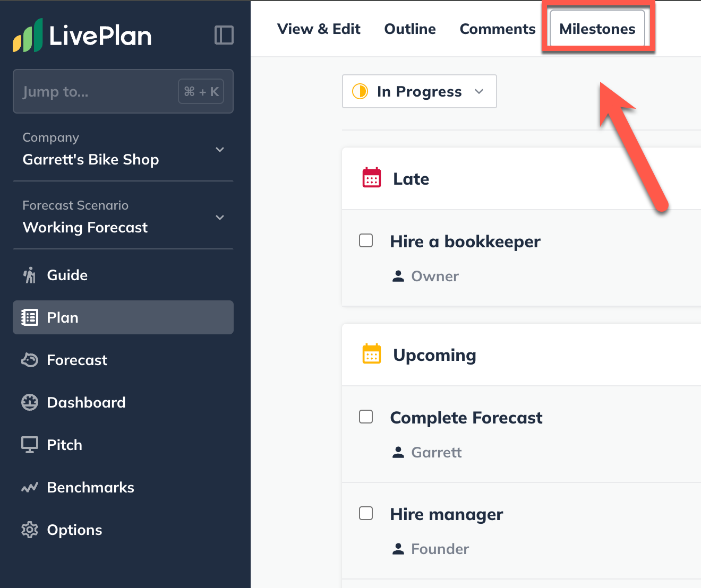Image resolution: width=701 pixels, height=588 pixels.
Task: Check the Hire a bookkeeper milestone
Action: [x=366, y=240]
